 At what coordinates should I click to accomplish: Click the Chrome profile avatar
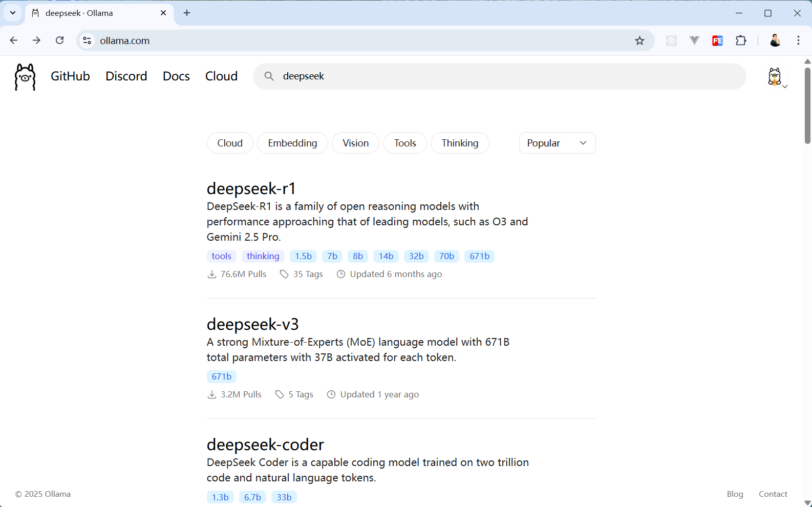coord(775,40)
